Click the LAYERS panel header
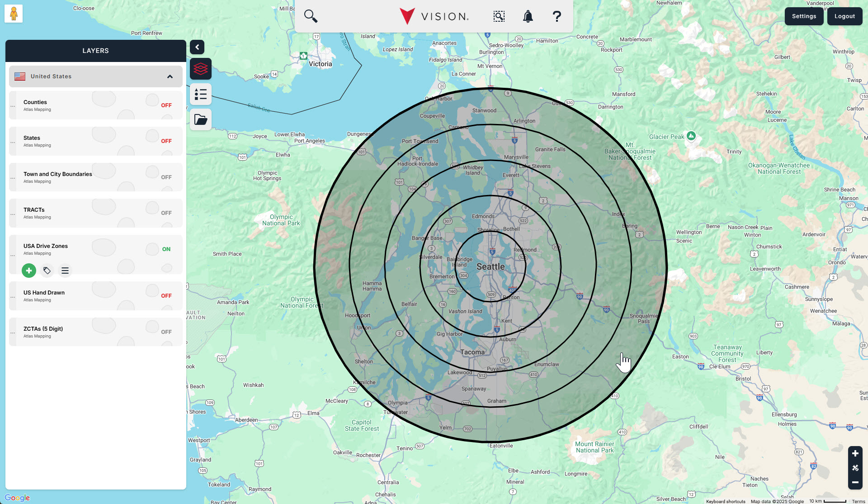The width and height of the screenshot is (868, 504). pos(96,51)
